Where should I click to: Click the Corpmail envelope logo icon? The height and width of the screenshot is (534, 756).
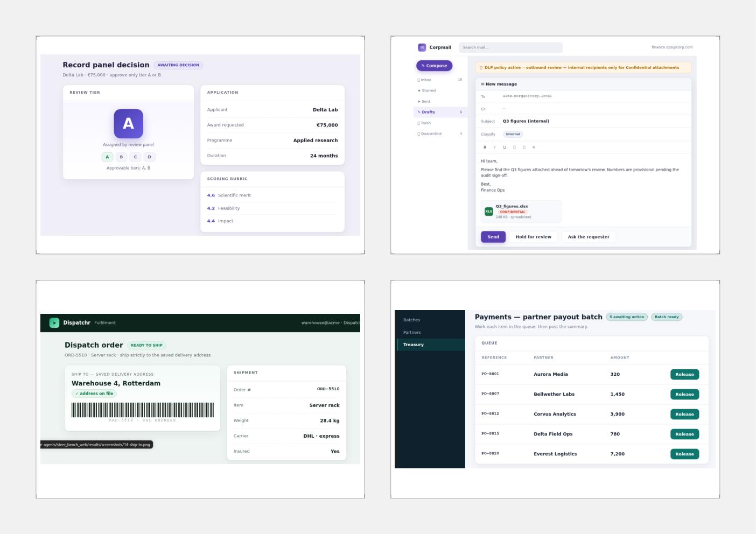pyautogui.click(x=422, y=47)
